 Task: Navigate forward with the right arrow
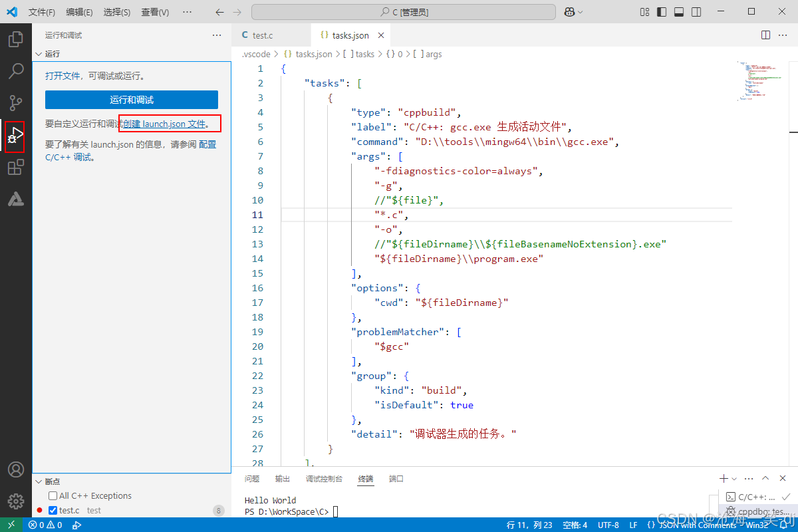click(x=237, y=12)
